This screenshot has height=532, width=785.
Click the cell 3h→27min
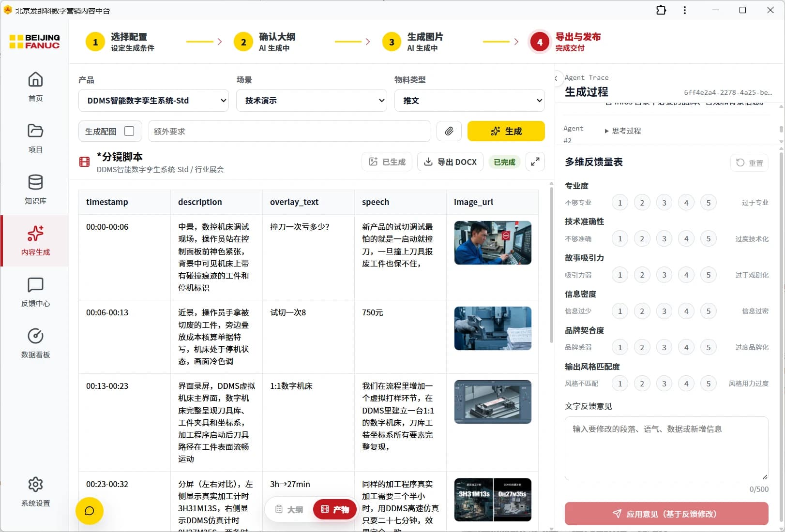tap(290, 484)
